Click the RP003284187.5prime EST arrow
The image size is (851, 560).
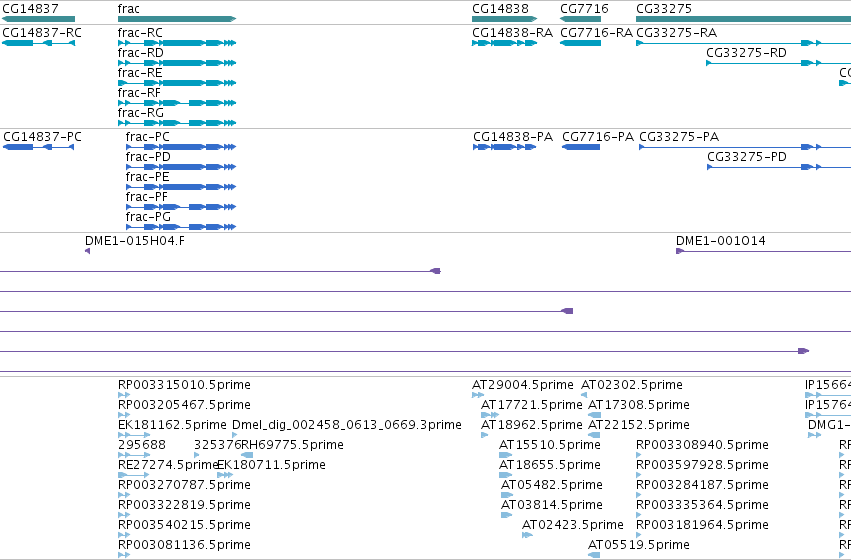pyautogui.click(x=639, y=495)
